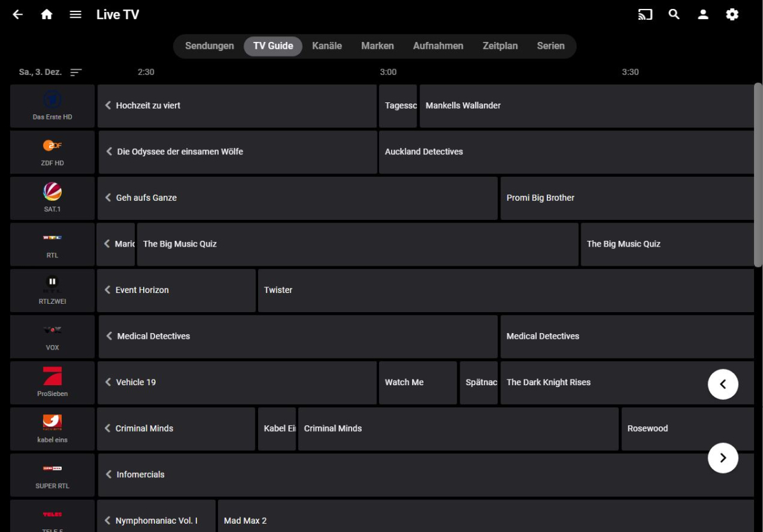Click the back arrow icon
763x532 pixels.
point(17,14)
